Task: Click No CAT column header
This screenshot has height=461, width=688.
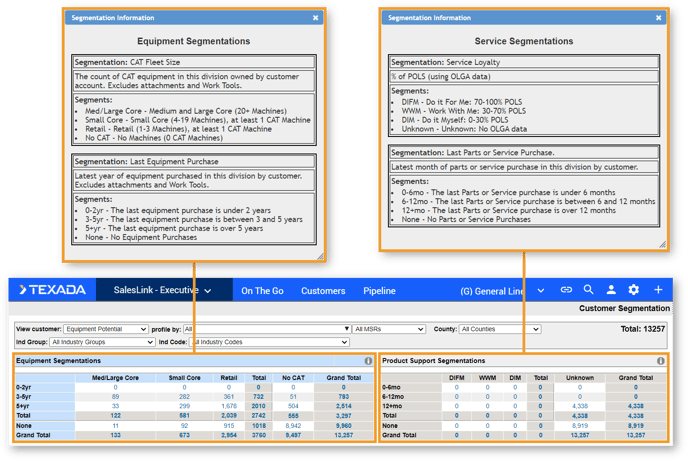Action: [293, 378]
